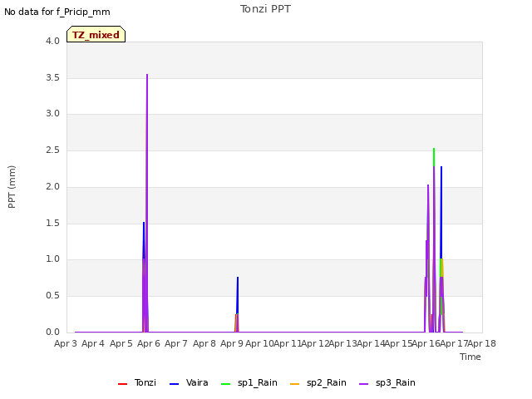532x399 pixels.
Task: Click the Apr 3 x-axis label
Action: [x=66, y=343]
